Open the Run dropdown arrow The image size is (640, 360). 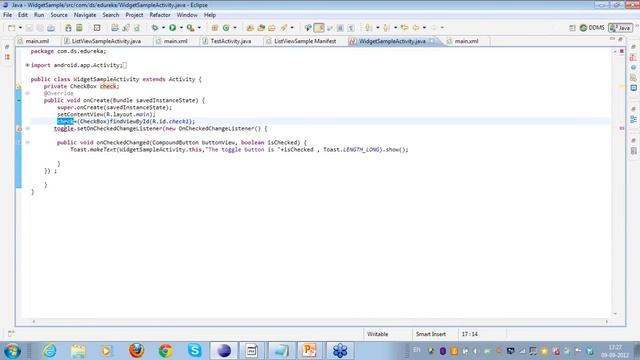(x=181, y=28)
